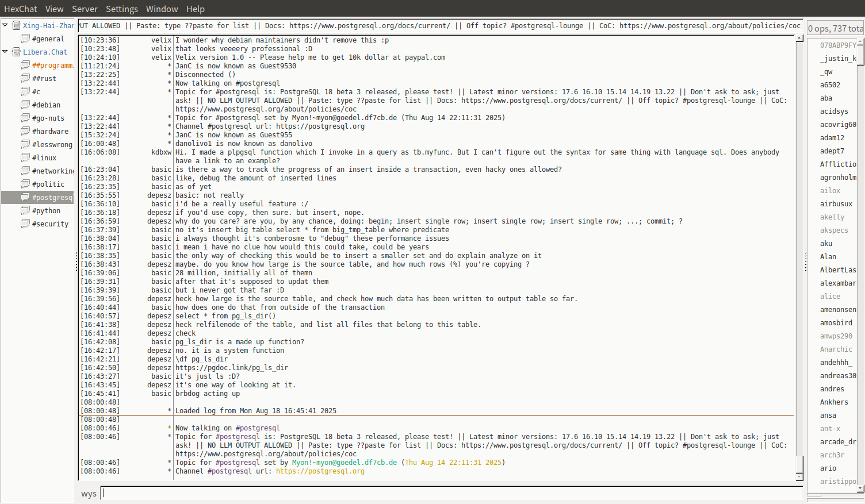Open the Help menu
The height and width of the screenshot is (504, 865).
[x=196, y=9]
